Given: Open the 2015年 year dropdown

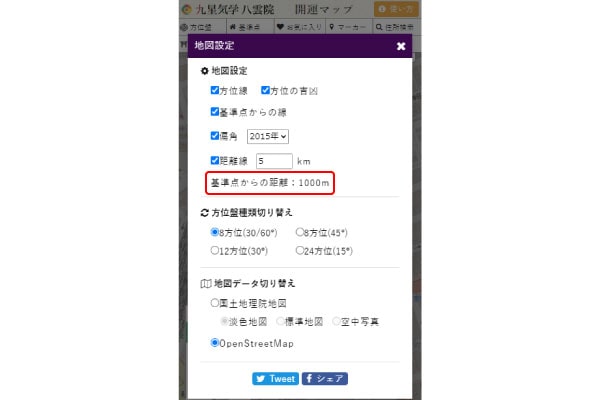Looking at the screenshot, I should (x=268, y=136).
